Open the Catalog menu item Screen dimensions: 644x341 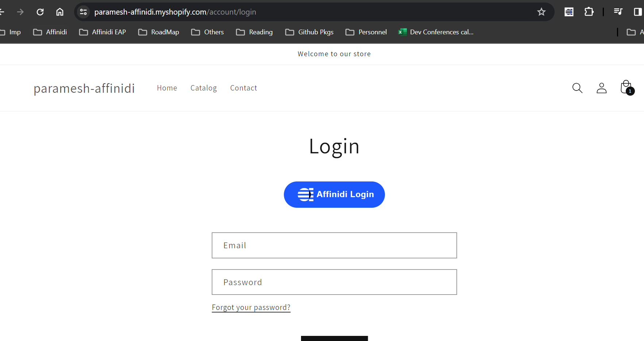(204, 88)
